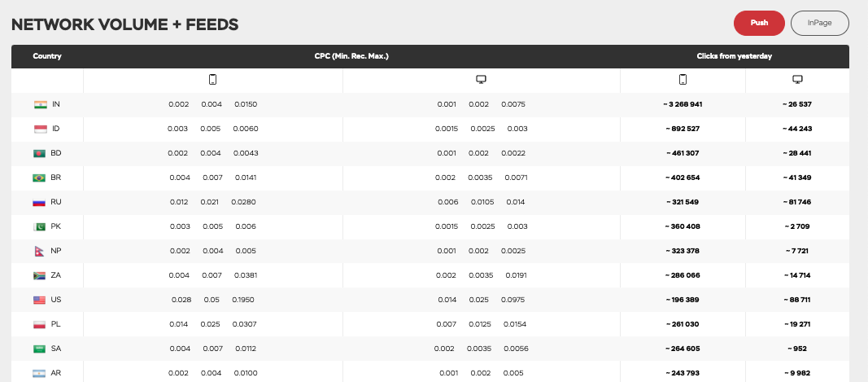Select IN country code text
Image resolution: width=868 pixels, height=382 pixels.
click(x=56, y=104)
